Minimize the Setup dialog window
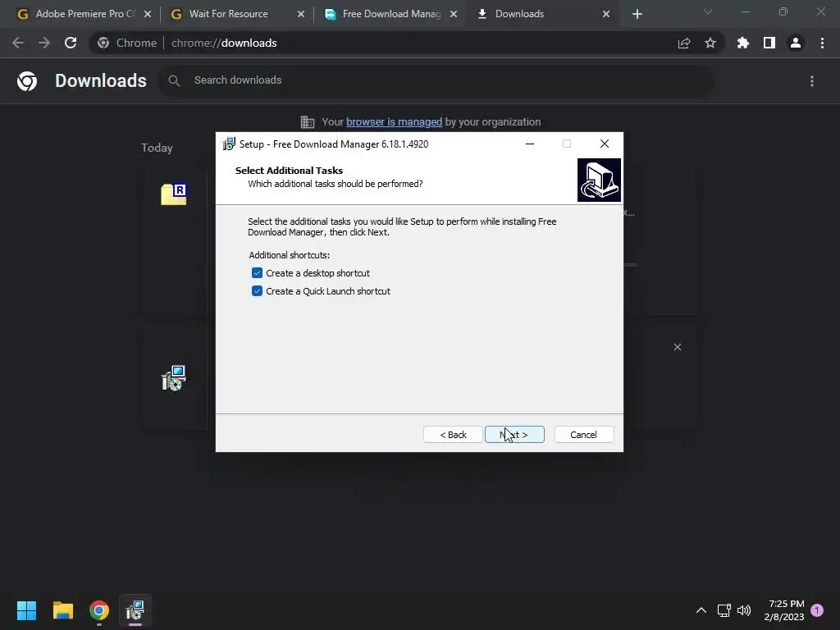Screen dimensions: 840x630 (x=530, y=144)
